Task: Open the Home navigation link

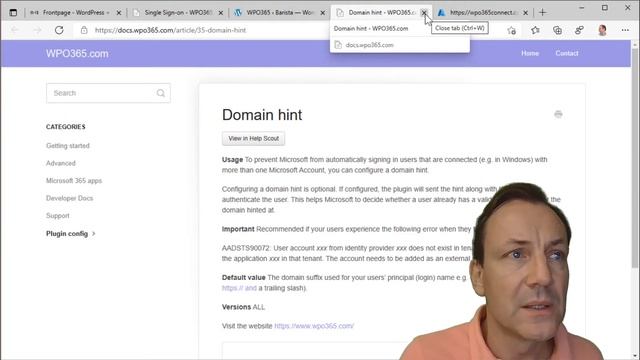Action: point(530,53)
